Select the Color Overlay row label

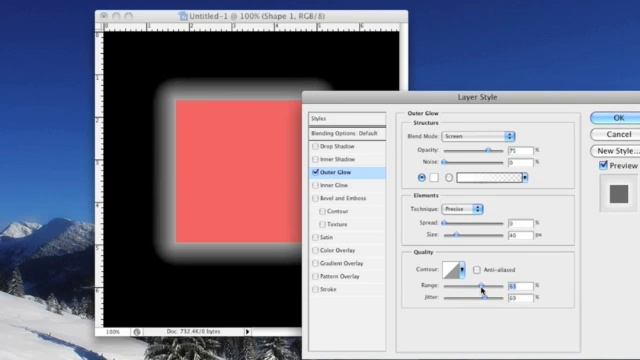coord(338,250)
